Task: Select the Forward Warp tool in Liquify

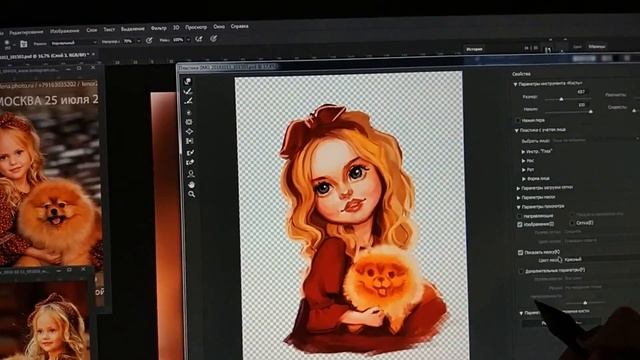Action: (188, 81)
